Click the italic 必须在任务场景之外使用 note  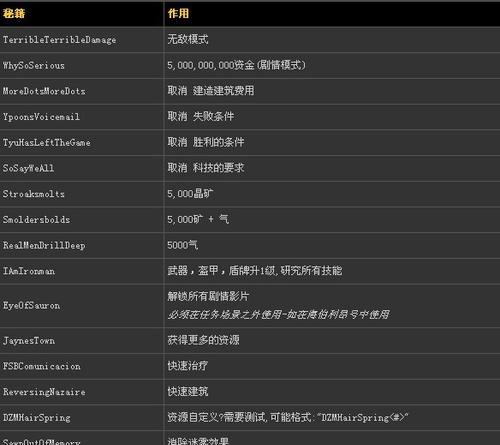coord(278,314)
